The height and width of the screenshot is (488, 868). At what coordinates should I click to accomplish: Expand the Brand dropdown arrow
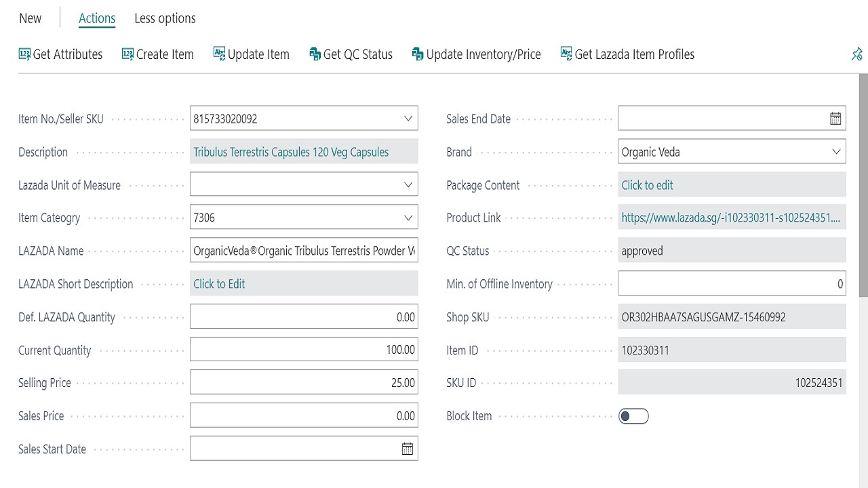836,152
